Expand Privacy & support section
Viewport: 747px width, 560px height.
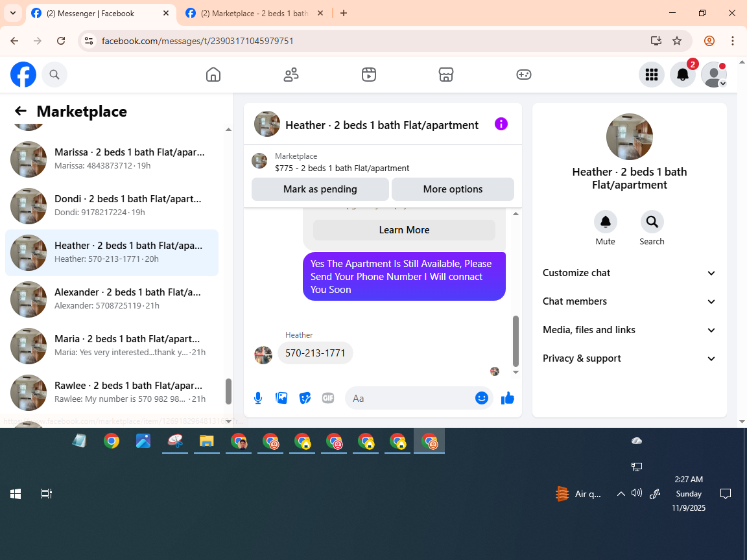click(630, 358)
